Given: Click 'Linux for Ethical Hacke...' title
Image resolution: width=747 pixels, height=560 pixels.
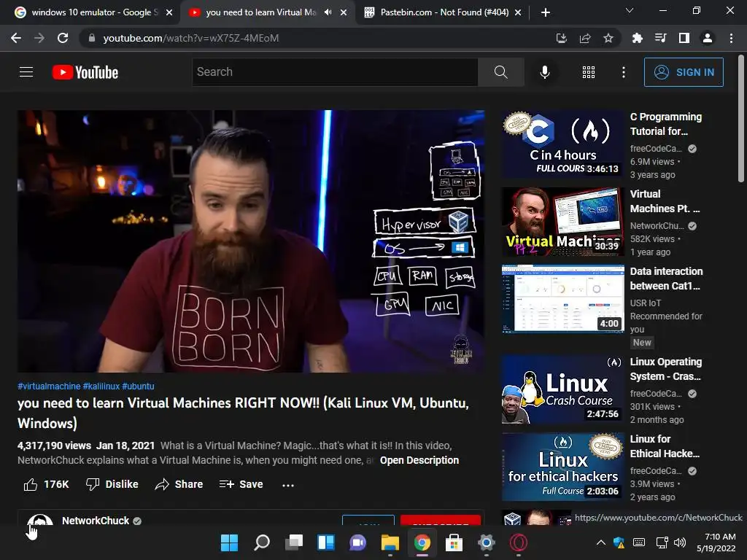Looking at the screenshot, I should tap(665, 446).
